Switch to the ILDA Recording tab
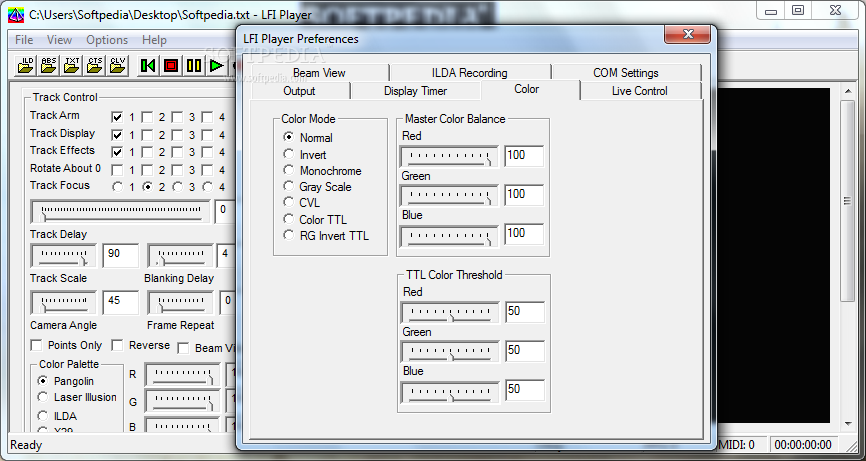The image size is (866, 461). [469, 73]
